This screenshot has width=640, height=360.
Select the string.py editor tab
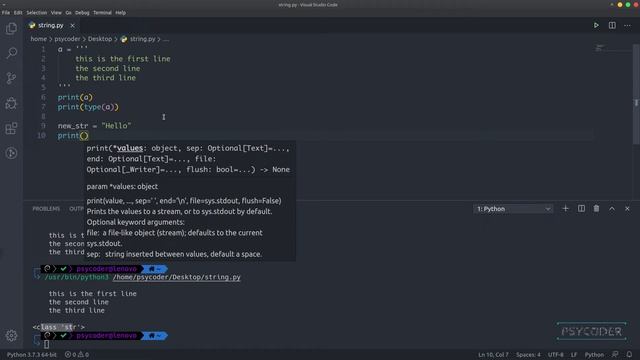point(51,25)
